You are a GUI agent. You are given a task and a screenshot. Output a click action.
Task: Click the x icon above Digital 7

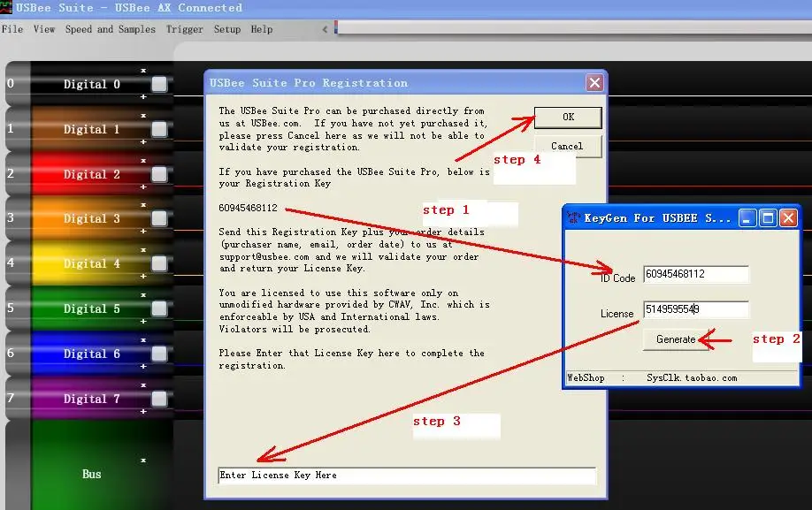143,385
